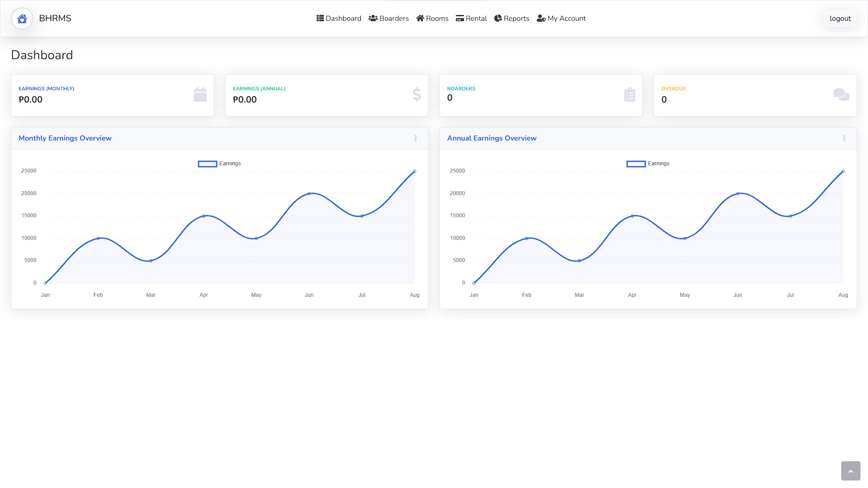868x488 pixels.
Task: Click the chat bubbles icon in Overdue card
Action: pos(841,94)
